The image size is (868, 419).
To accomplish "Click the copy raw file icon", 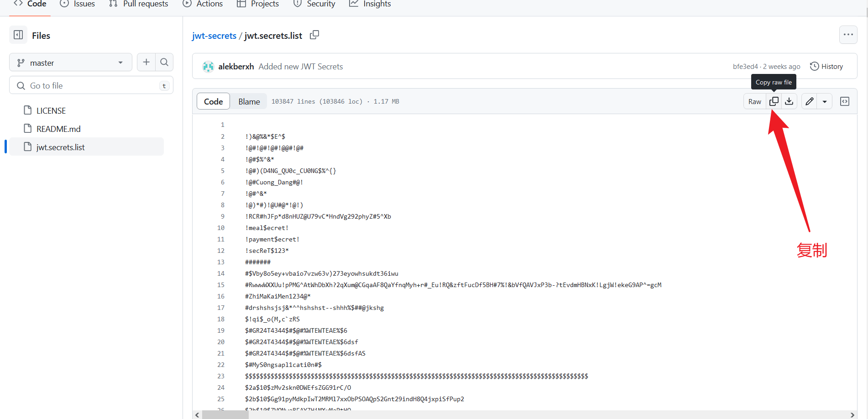I will [x=774, y=101].
